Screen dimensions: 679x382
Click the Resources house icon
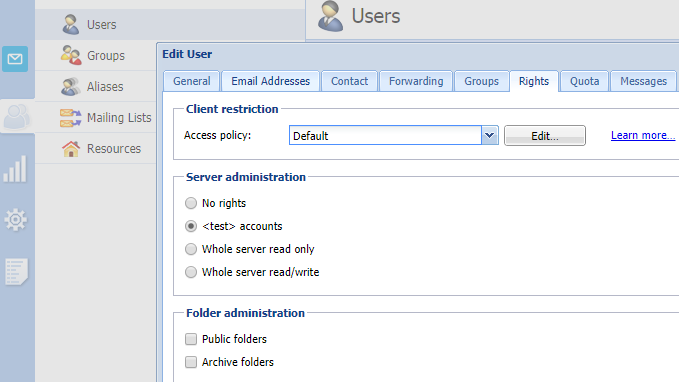click(71, 149)
